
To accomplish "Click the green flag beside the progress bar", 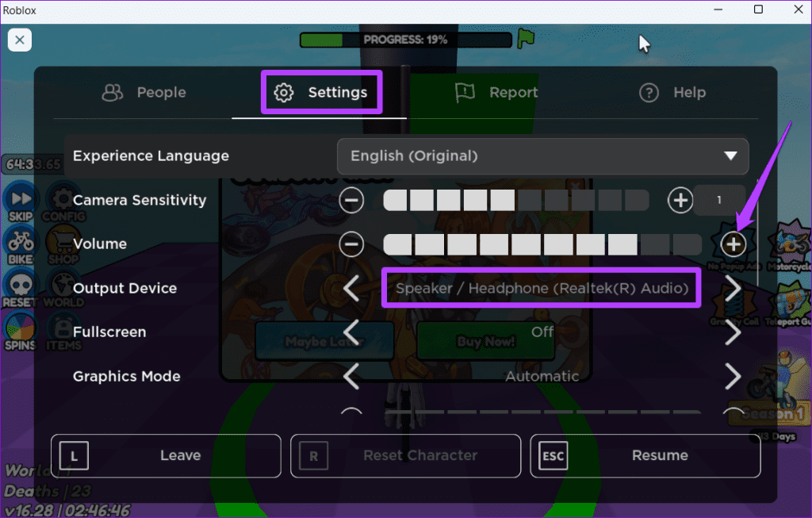I will point(526,37).
